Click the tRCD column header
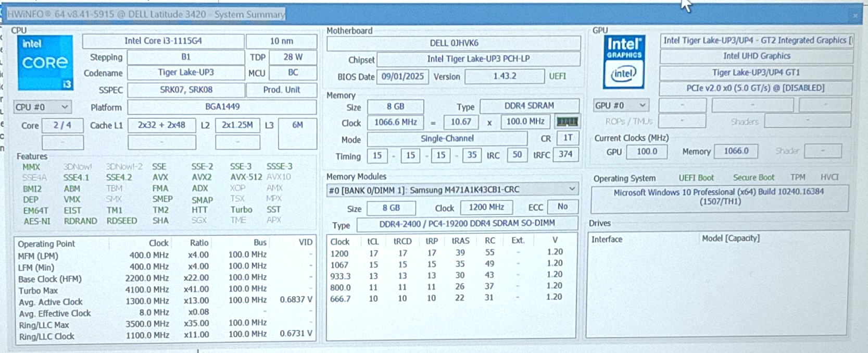Image resolution: width=868 pixels, height=353 pixels. [x=402, y=241]
